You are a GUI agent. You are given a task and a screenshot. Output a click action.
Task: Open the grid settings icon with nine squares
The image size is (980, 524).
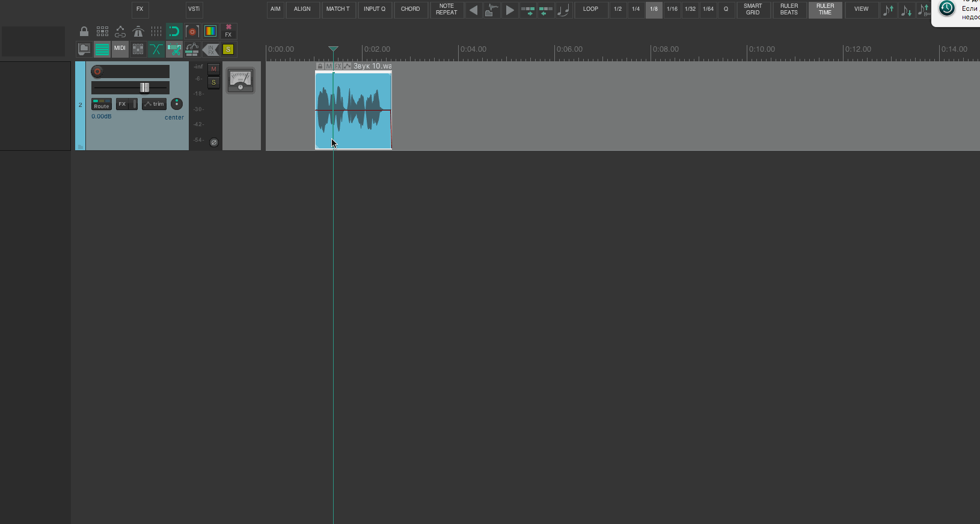[103, 31]
